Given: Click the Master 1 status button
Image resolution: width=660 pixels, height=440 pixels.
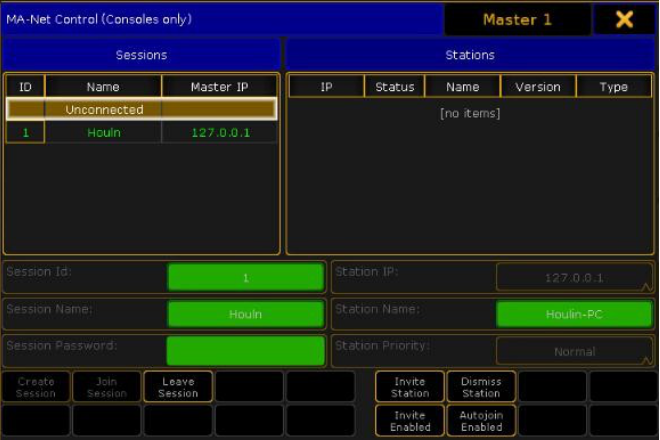Looking at the screenshot, I should [517, 19].
